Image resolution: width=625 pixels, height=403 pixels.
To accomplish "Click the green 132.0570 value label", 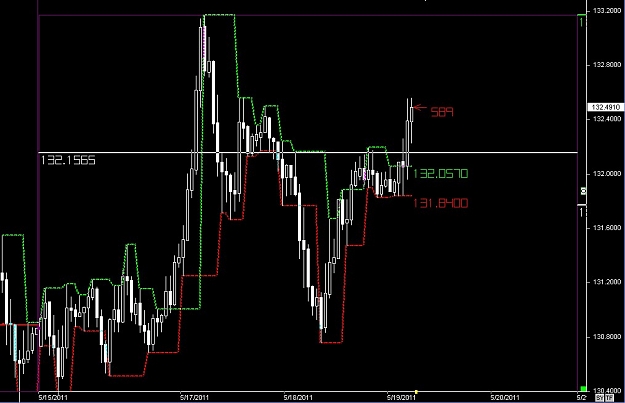I will 440,173.
